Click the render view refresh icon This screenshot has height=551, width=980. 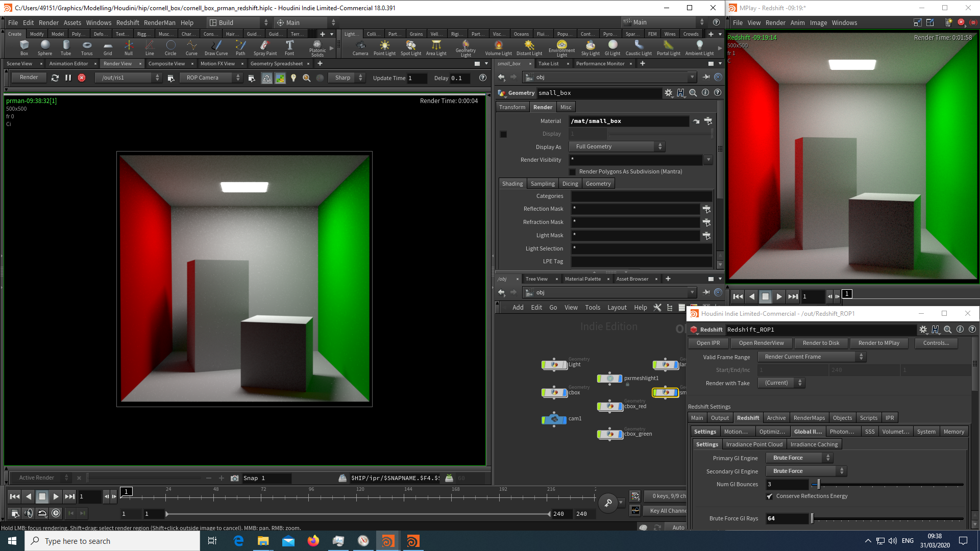(55, 78)
